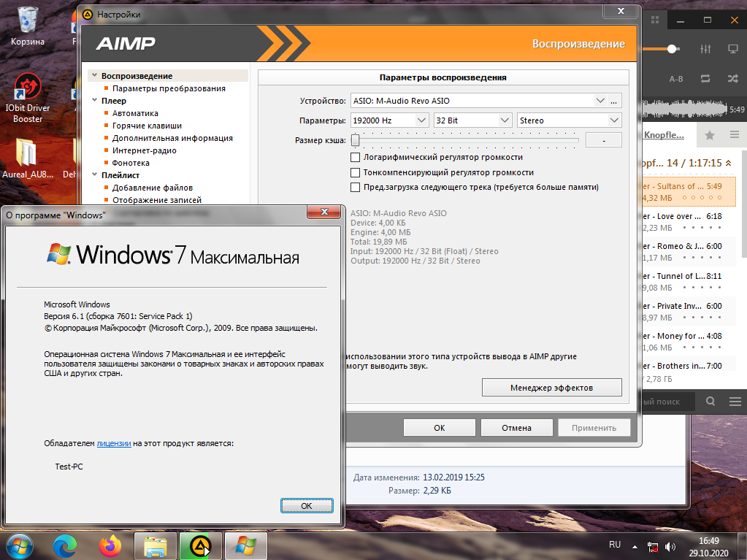This screenshot has height=560, width=747.
Task: Launch Microsoft Edge from the taskbar
Action: (65, 546)
